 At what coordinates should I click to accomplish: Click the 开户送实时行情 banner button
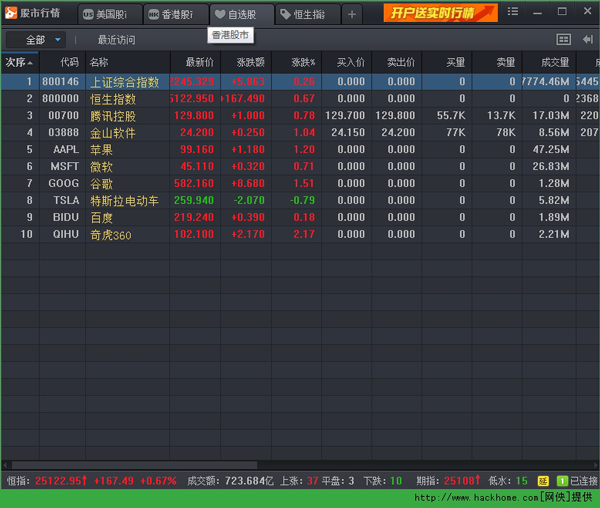coord(440,13)
